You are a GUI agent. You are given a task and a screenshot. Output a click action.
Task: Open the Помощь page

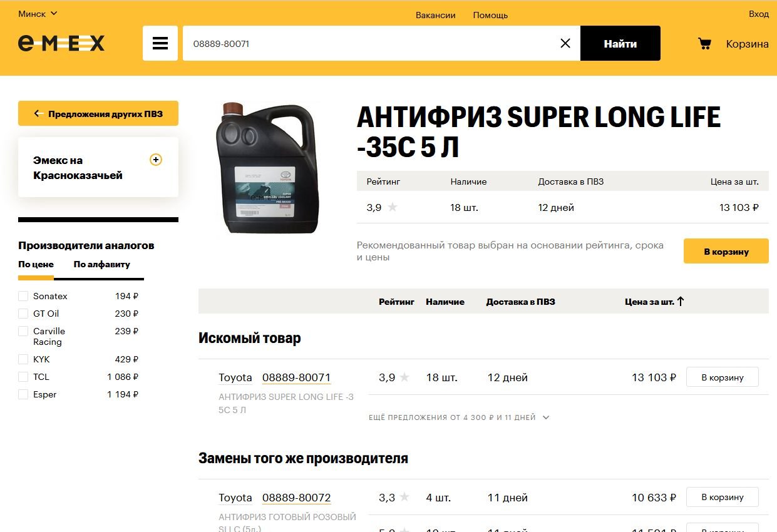pos(490,15)
